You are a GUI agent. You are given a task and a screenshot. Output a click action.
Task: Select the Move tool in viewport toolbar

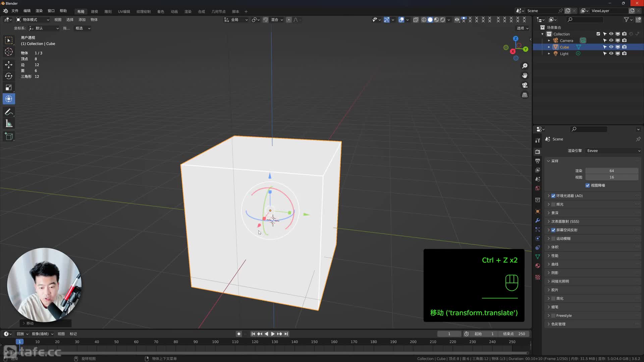coord(8,65)
